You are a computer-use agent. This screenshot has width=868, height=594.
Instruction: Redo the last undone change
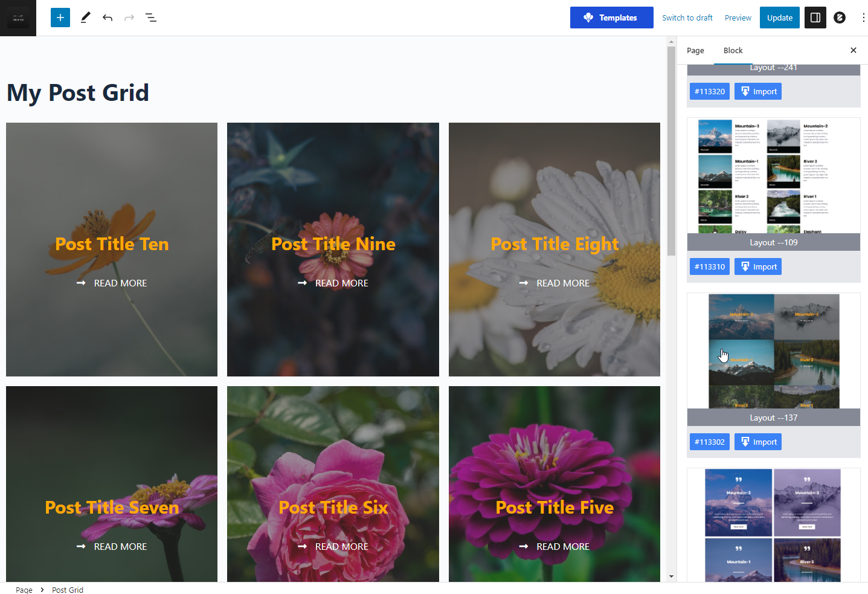[x=129, y=18]
